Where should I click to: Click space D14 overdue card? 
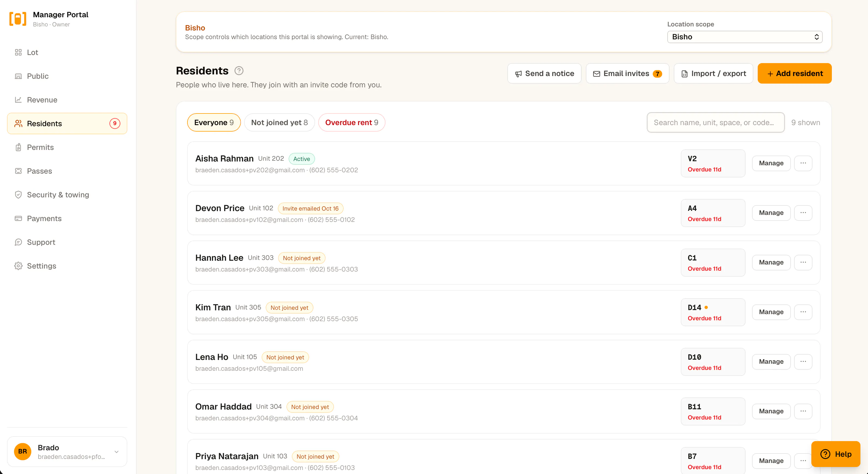(713, 312)
